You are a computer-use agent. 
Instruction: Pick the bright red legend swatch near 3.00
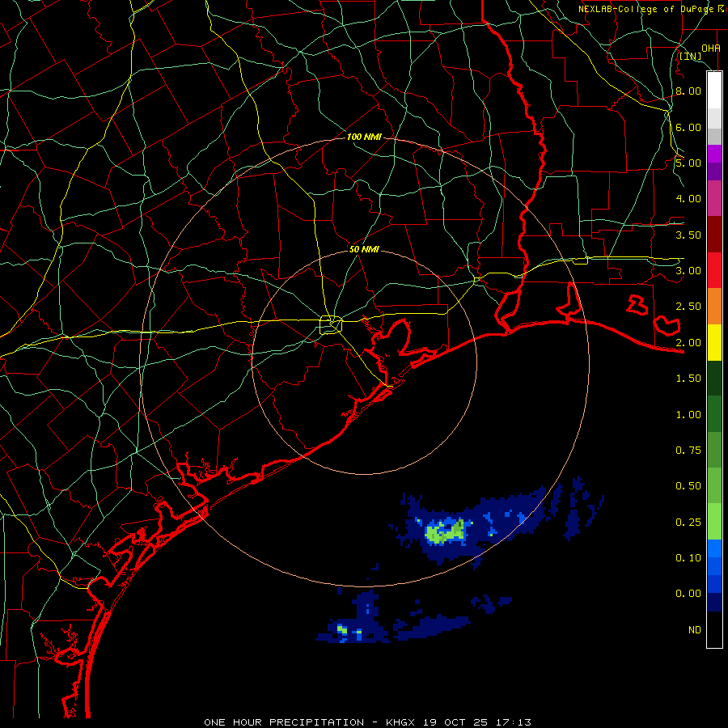coord(714,270)
